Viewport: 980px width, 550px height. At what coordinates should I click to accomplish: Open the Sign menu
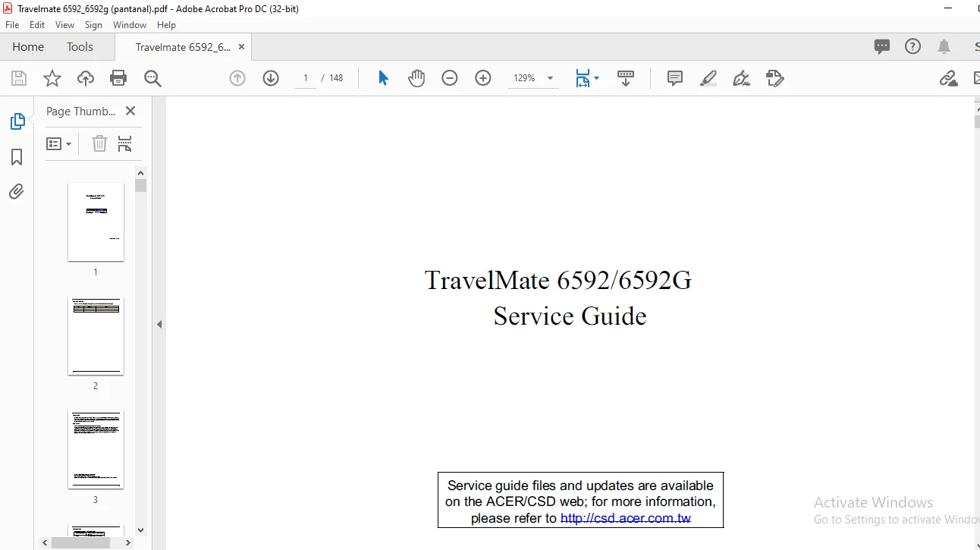[x=94, y=25]
